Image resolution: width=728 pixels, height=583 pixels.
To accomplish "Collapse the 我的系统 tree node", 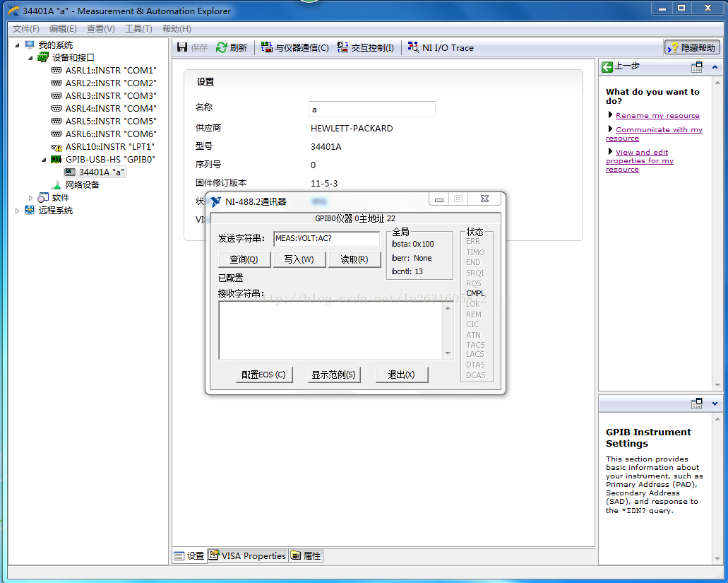I will (17, 45).
